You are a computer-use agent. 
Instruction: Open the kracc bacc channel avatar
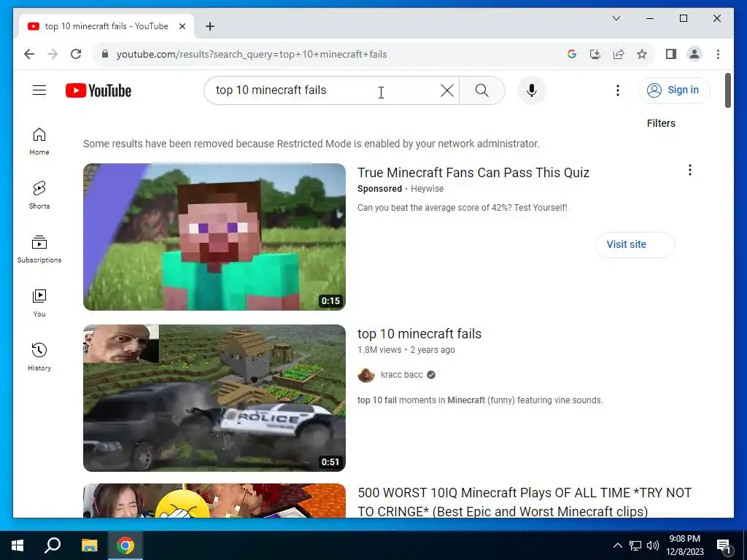point(366,376)
